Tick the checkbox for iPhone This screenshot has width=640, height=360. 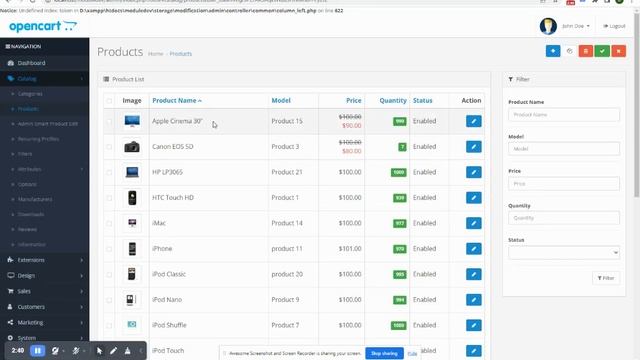(109, 249)
